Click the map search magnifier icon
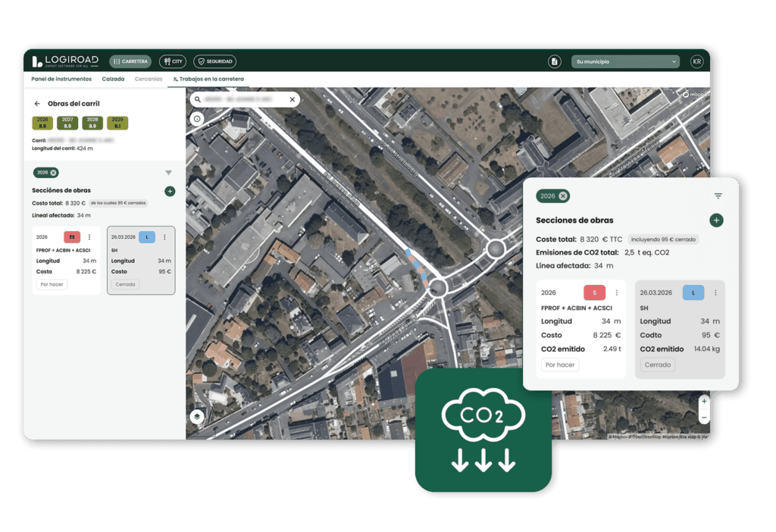The image size is (776, 532). [198, 99]
